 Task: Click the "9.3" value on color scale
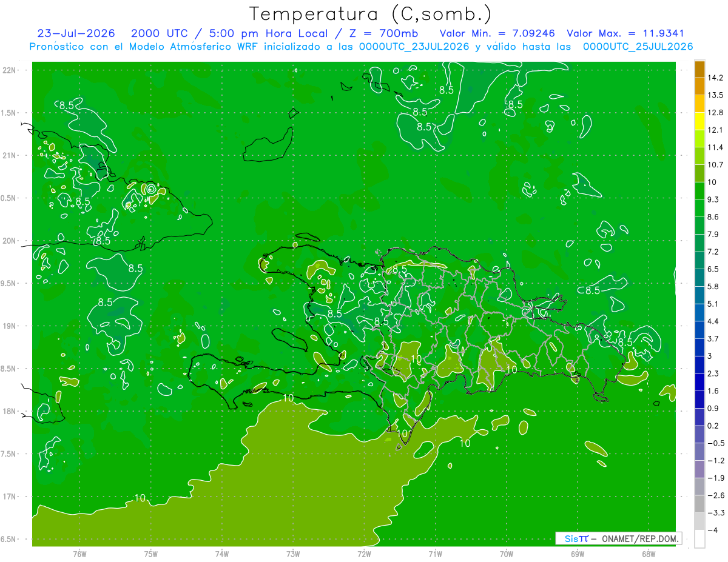[x=713, y=199]
